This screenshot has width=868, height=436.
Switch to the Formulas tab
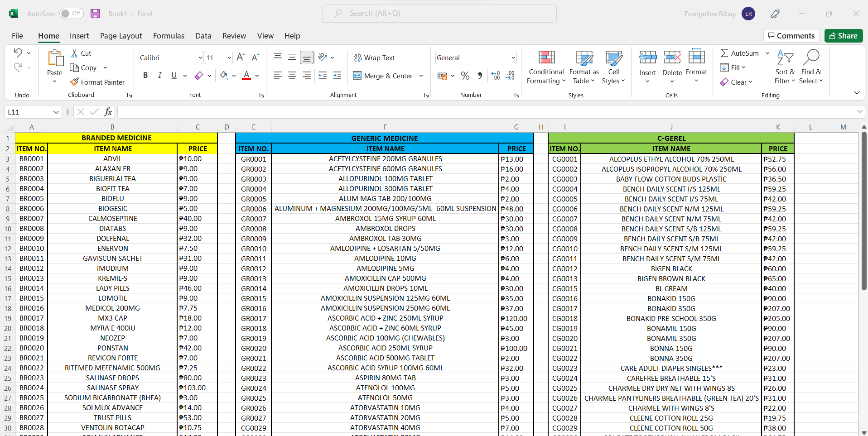coord(169,36)
